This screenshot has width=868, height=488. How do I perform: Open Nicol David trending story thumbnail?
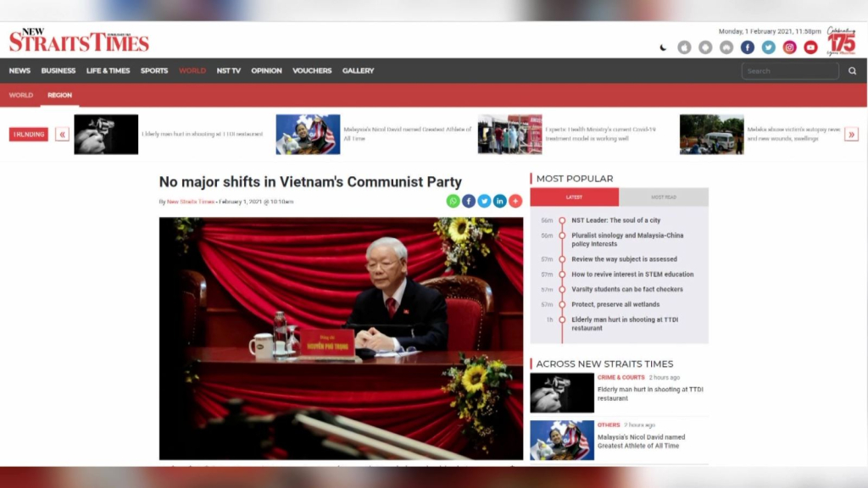point(308,135)
